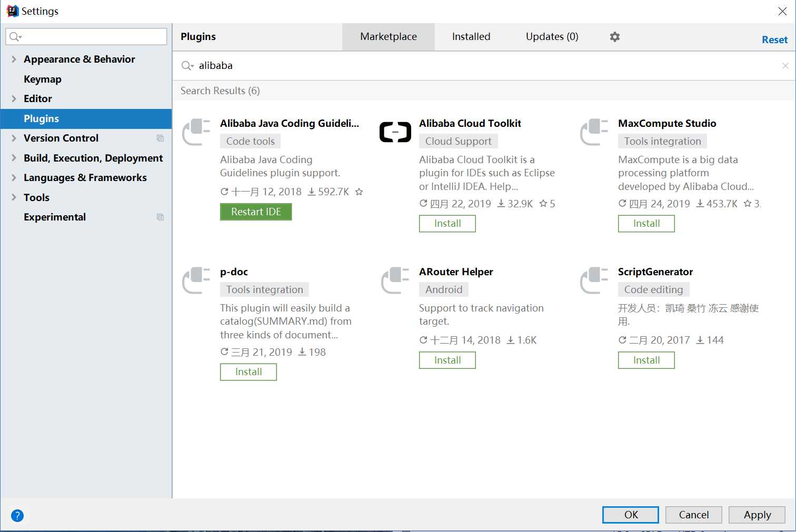
Task: Click the MaxCompute Studio plugin icon
Action: (x=594, y=132)
